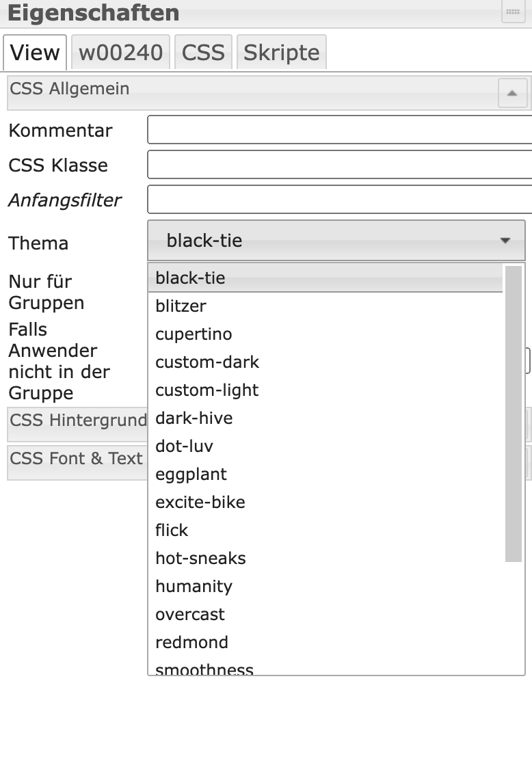Select blitzer theme from the list
The height and width of the screenshot is (763, 532).
coord(181,306)
